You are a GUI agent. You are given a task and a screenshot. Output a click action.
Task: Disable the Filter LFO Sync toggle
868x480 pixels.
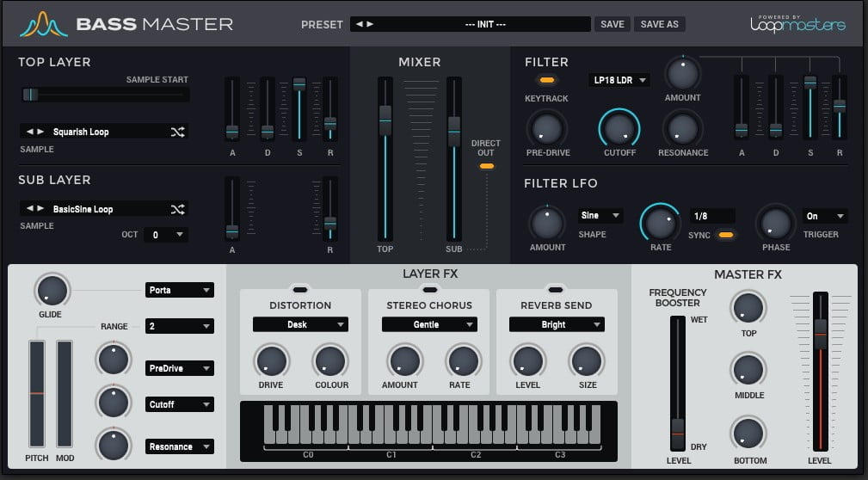(726, 235)
